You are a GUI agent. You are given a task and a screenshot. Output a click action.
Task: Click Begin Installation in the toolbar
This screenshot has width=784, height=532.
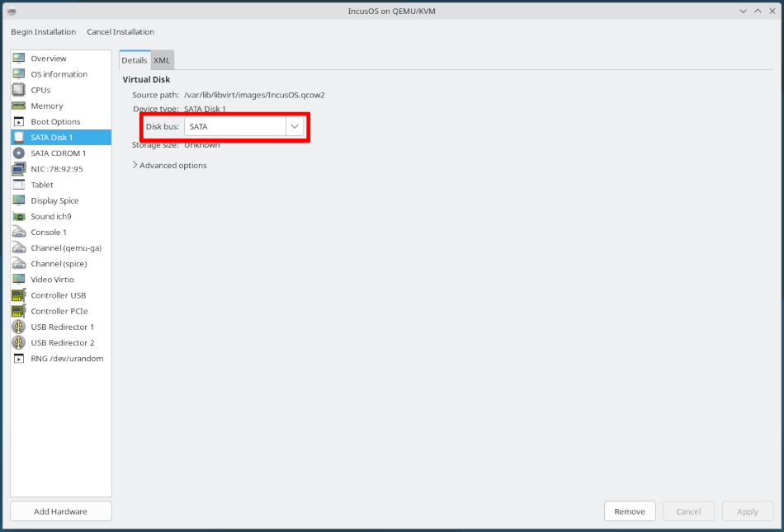coord(43,31)
